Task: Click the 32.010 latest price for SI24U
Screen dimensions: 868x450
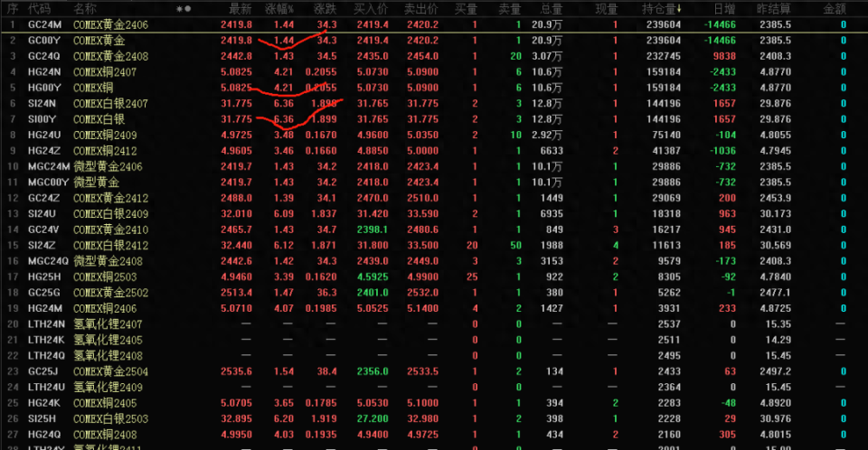Action: (236, 213)
